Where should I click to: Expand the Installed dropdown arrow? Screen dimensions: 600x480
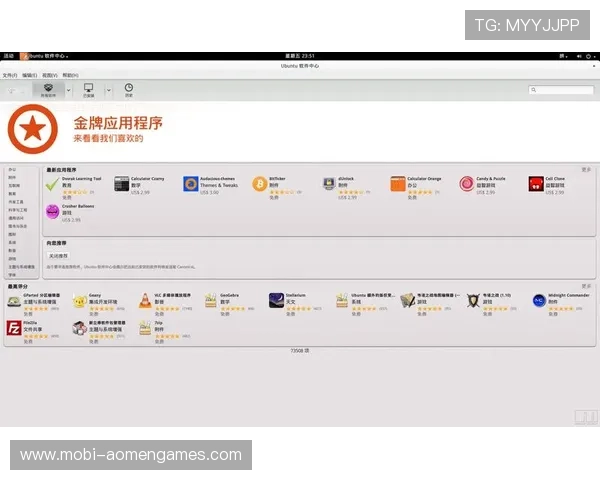[109, 91]
